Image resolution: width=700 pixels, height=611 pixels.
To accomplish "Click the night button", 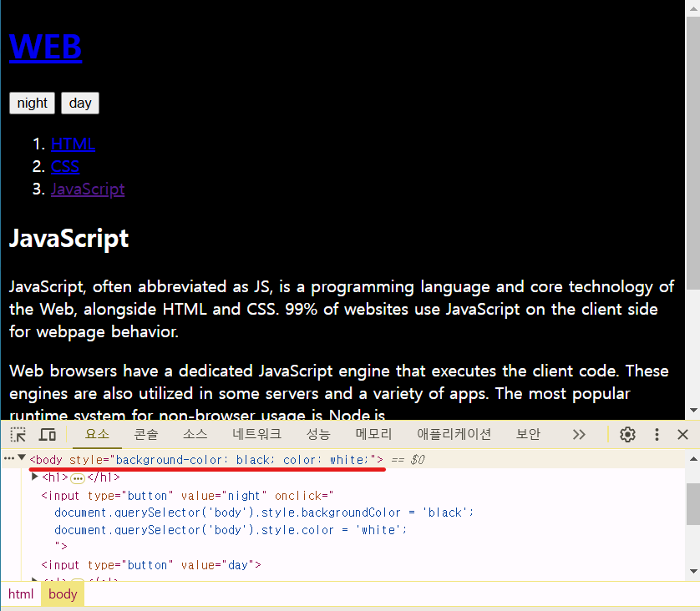I will pyautogui.click(x=32, y=103).
